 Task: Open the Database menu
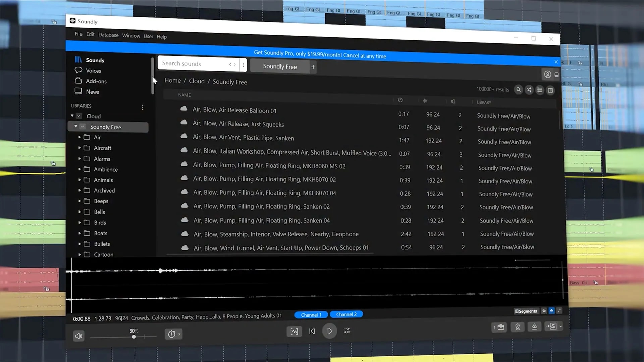coord(108,35)
